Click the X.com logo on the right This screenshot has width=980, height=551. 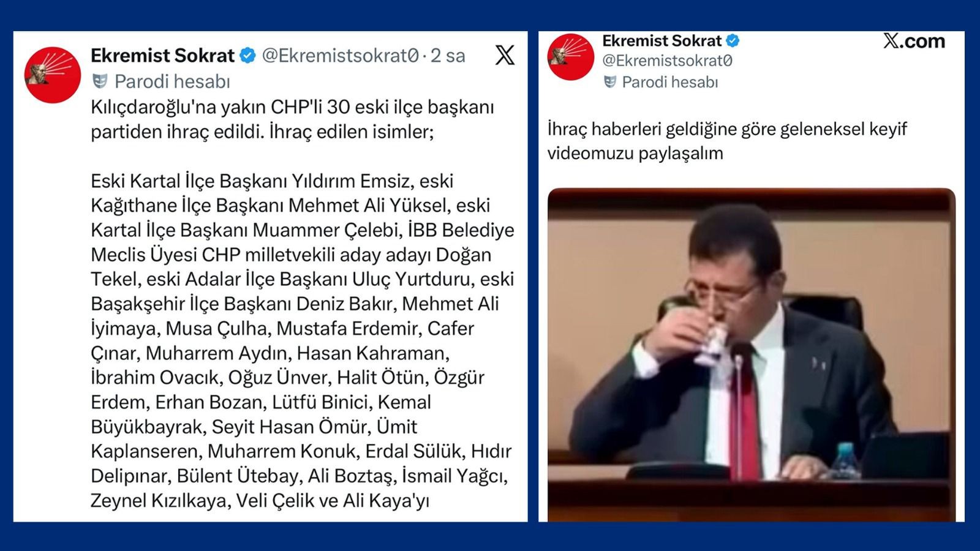click(x=914, y=41)
